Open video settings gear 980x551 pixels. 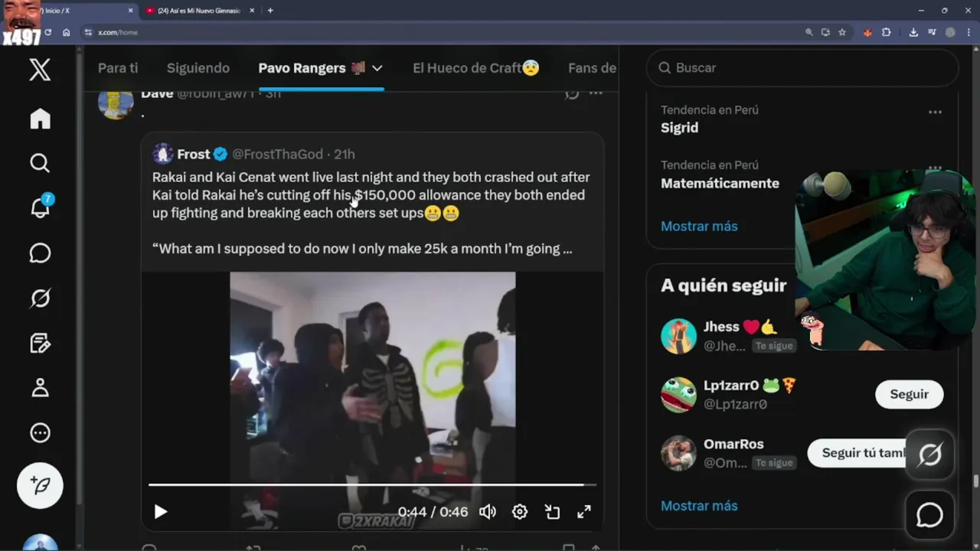click(520, 512)
